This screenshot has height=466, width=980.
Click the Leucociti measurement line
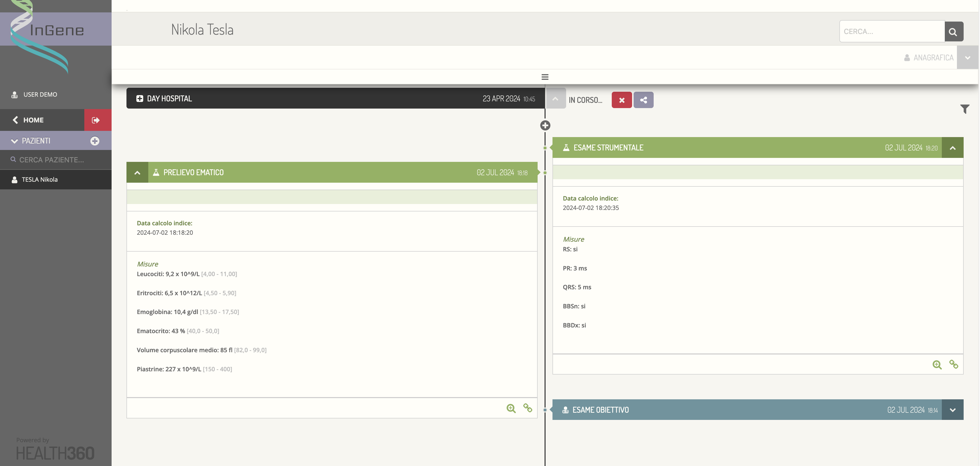[x=187, y=274]
